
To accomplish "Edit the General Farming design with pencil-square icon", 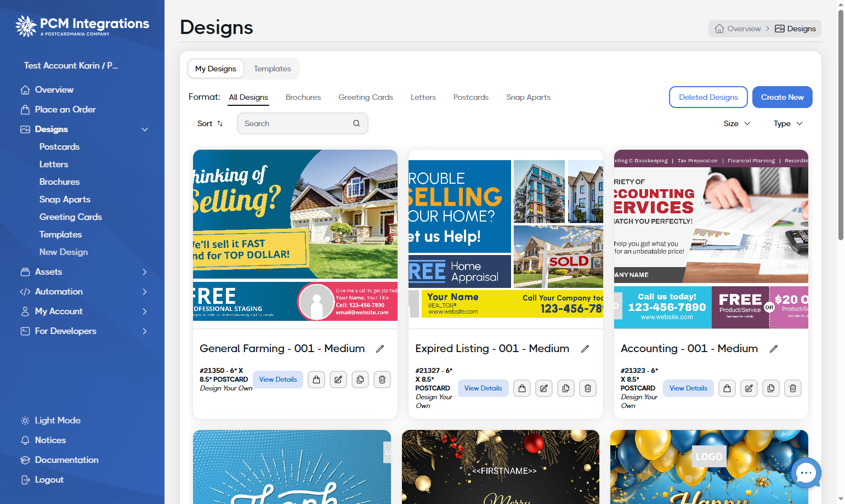I will pos(338,380).
